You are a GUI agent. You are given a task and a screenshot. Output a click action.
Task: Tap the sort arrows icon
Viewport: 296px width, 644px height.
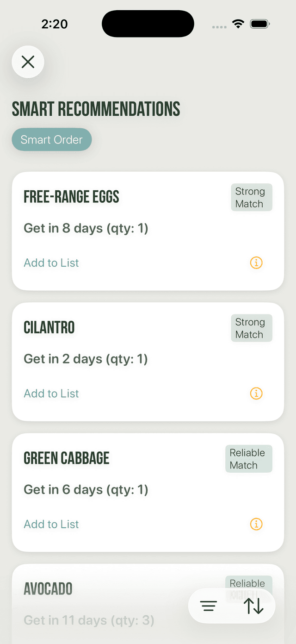click(253, 606)
